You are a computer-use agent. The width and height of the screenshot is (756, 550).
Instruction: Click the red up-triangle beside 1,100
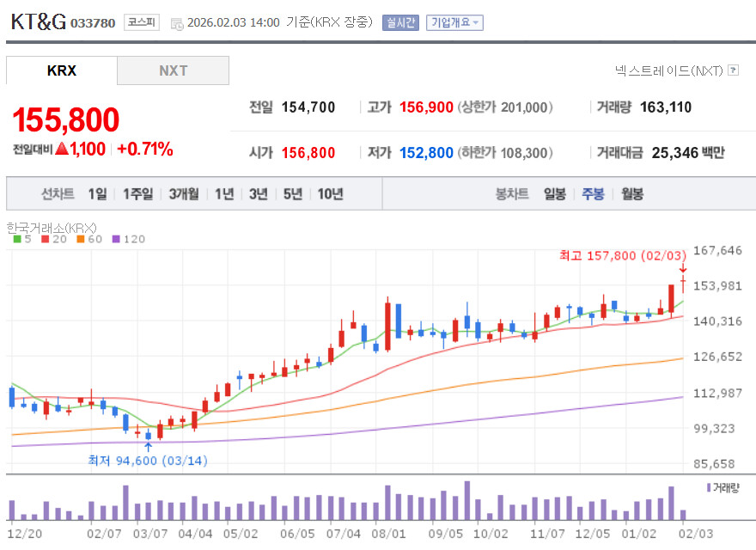point(61,150)
